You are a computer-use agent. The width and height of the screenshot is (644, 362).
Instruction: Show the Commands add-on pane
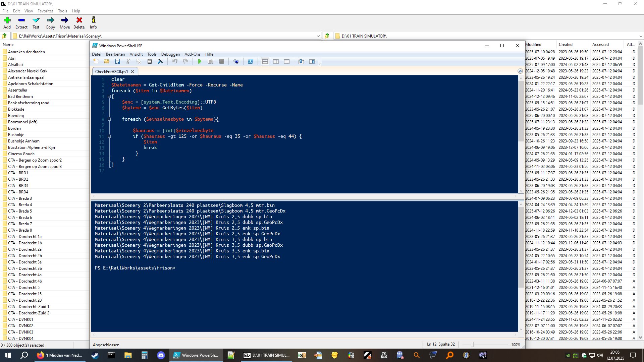tap(312, 61)
